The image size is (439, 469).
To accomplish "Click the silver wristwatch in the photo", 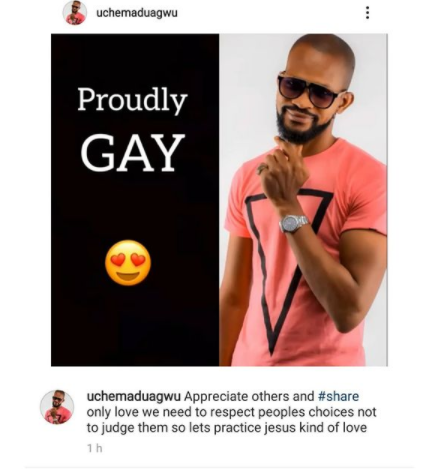I will point(293,223).
